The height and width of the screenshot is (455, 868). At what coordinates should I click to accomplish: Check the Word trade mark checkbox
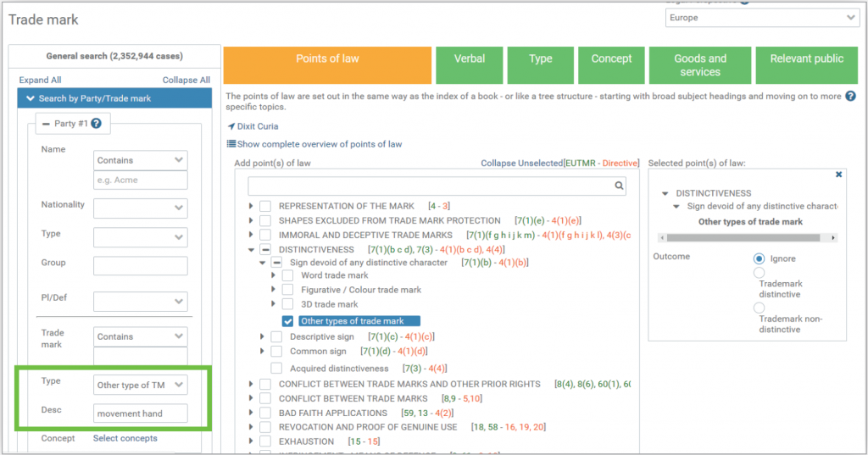pos(288,275)
